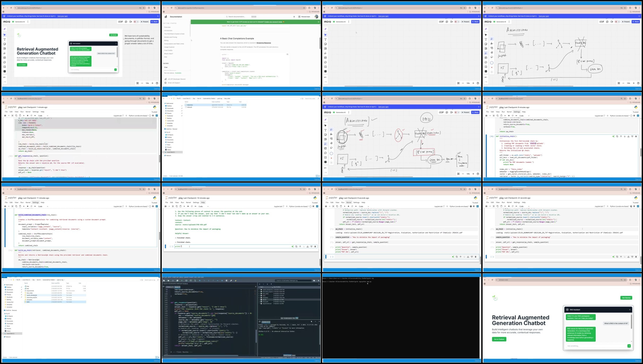Open Personal team dropdown in xAI docs

pos(304,17)
